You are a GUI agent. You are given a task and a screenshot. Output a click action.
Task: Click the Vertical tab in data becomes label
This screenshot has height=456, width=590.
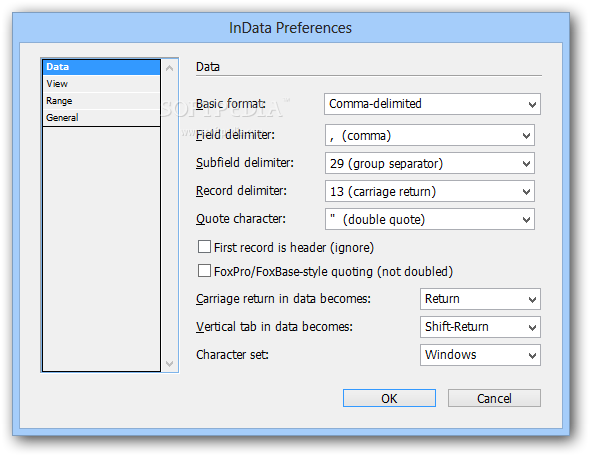pyautogui.click(x=274, y=326)
